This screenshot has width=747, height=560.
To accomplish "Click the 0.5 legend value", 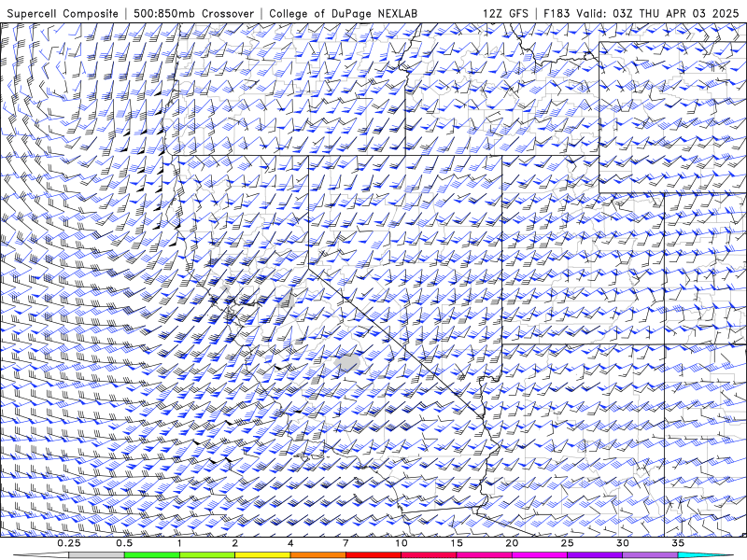I will coord(124,543).
